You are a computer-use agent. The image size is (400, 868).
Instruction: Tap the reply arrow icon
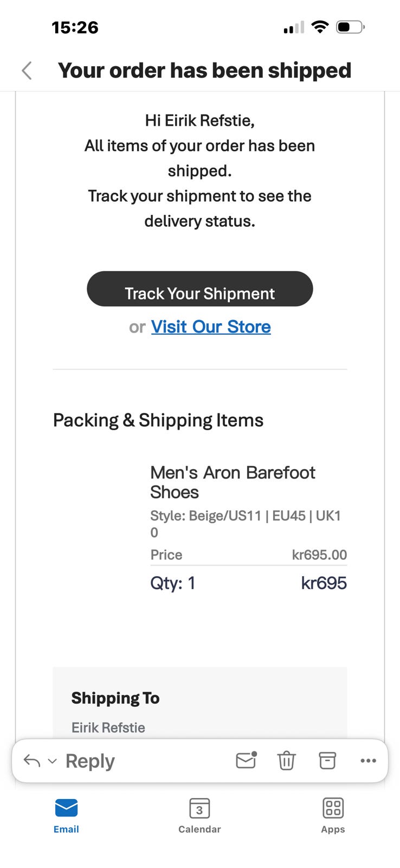click(x=32, y=761)
